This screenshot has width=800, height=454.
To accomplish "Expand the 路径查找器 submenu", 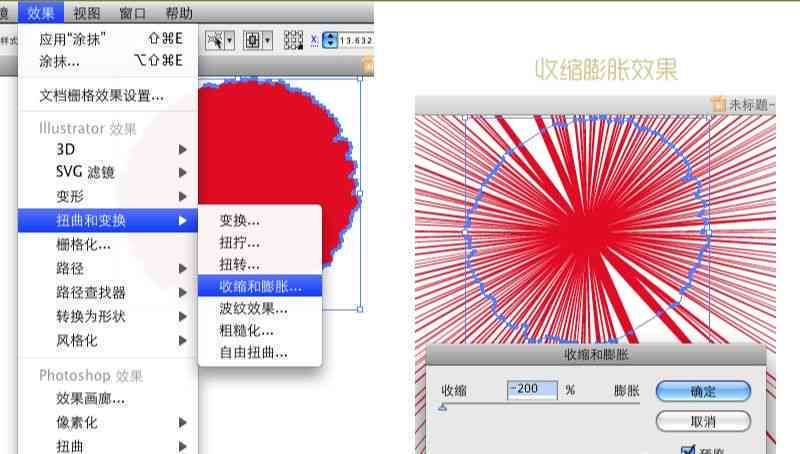I will tap(183, 292).
